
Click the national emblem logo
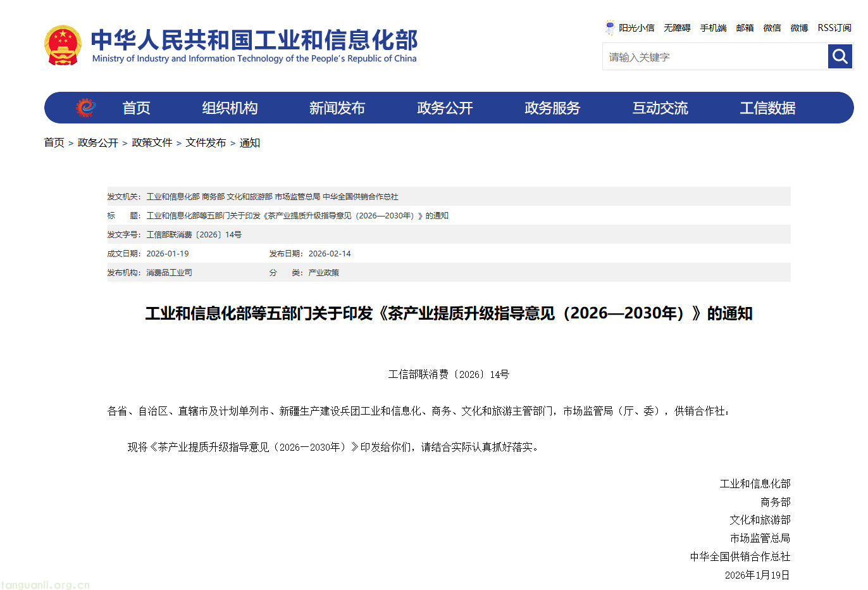coord(63,46)
